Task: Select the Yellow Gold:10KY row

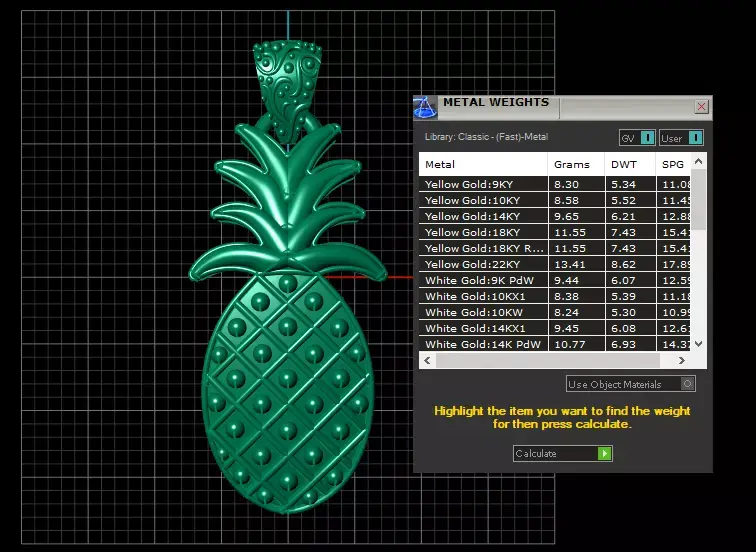Action: [x=554, y=200]
